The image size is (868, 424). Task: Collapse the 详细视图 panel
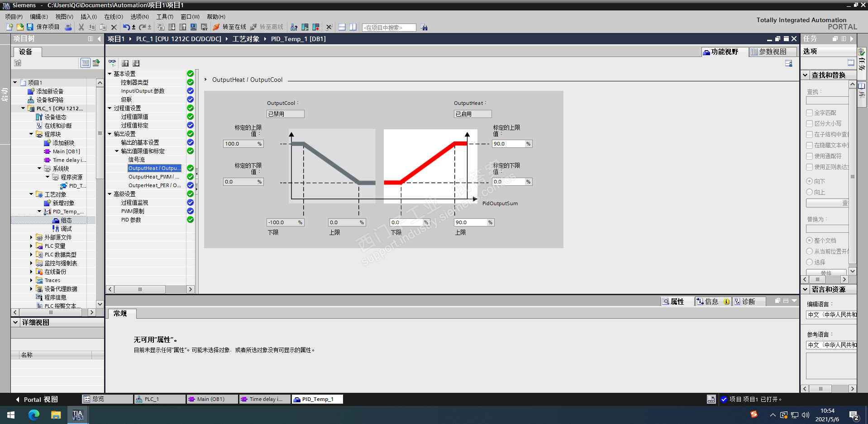pyautogui.click(x=16, y=322)
